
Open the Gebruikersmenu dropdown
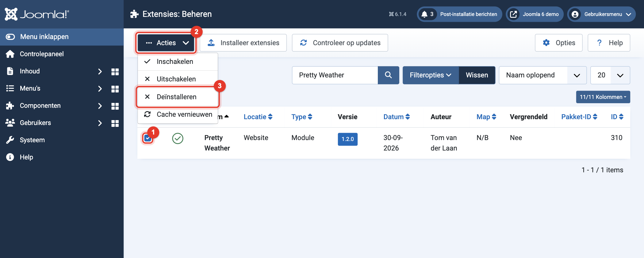[601, 14]
